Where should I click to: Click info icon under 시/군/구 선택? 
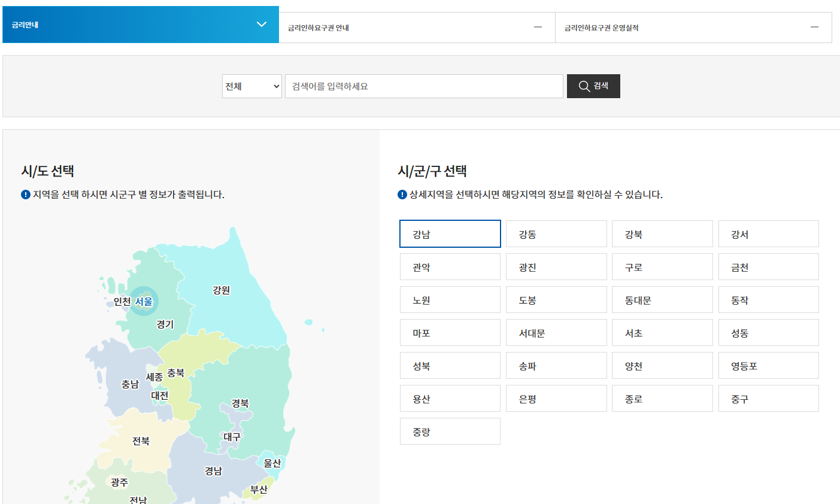coord(402,195)
